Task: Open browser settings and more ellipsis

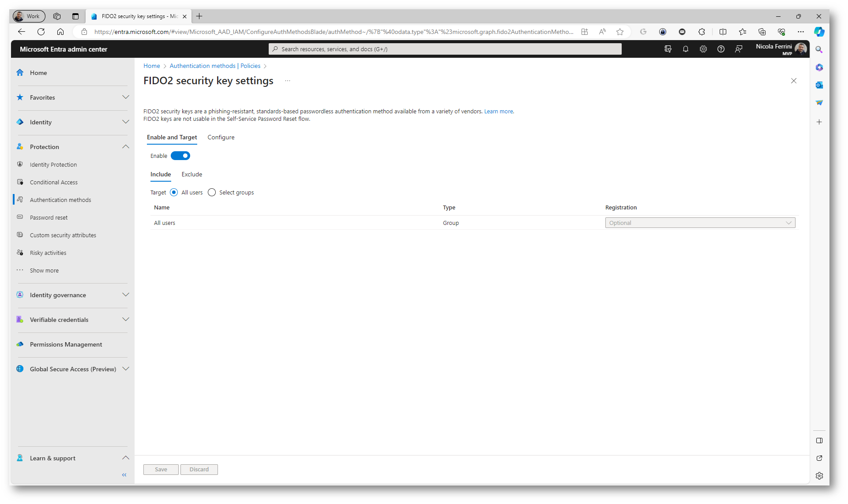Action: point(801,32)
